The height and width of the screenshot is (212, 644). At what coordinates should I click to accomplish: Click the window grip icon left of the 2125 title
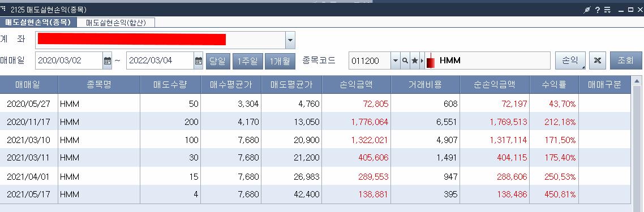click(3, 8)
